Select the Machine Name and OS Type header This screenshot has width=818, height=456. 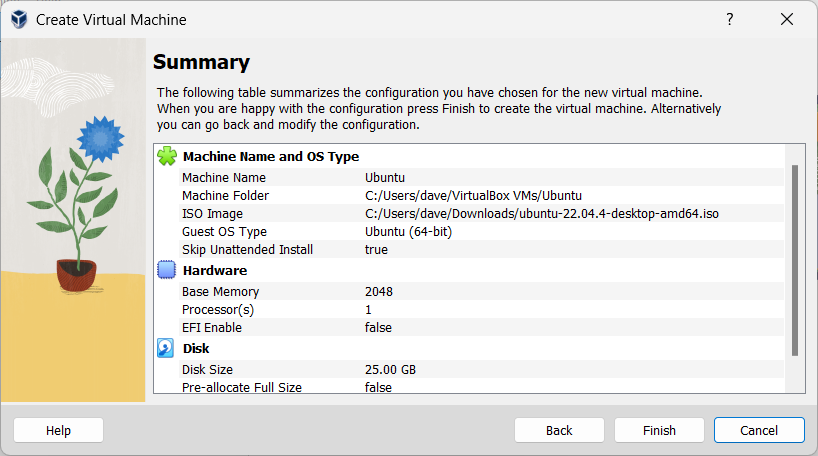(271, 157)
